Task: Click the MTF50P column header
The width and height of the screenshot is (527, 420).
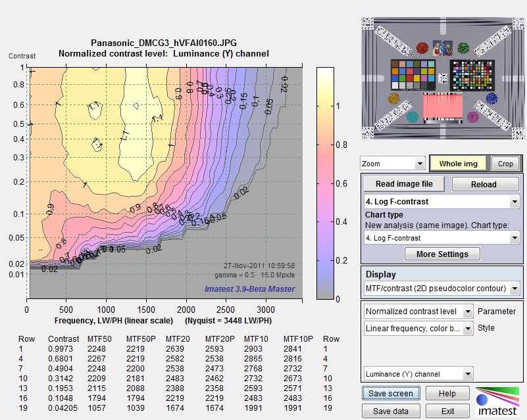Action: (141, 339)
